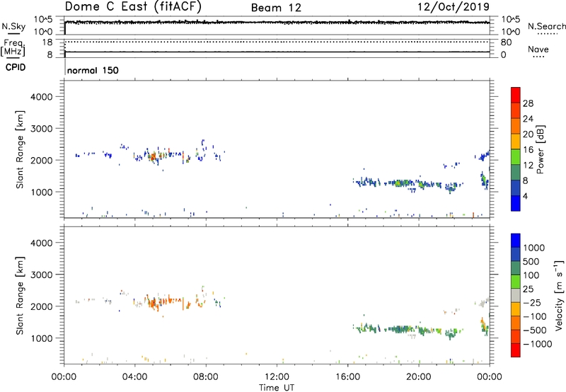Click the "Power [dB]" colorbar title

coord(540,149)
